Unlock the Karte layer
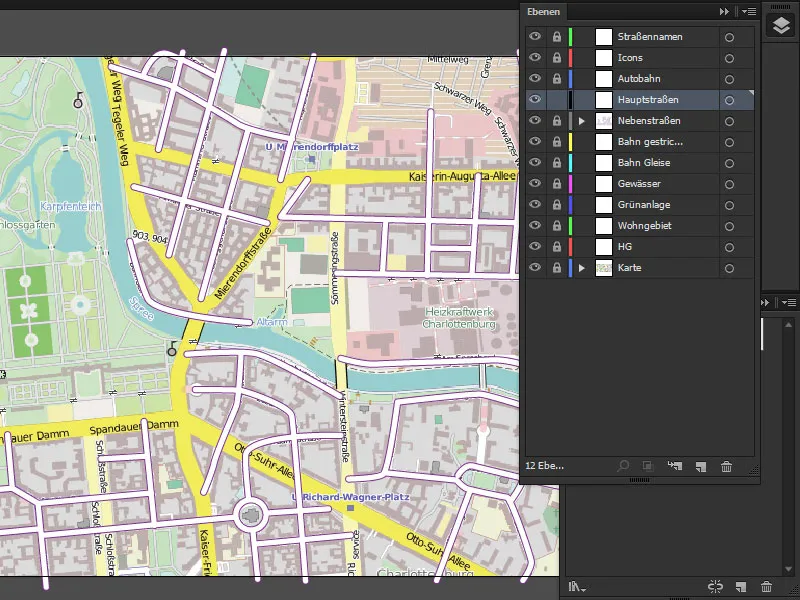This screenshot has width=800, height=600. [x=557, y=268]
